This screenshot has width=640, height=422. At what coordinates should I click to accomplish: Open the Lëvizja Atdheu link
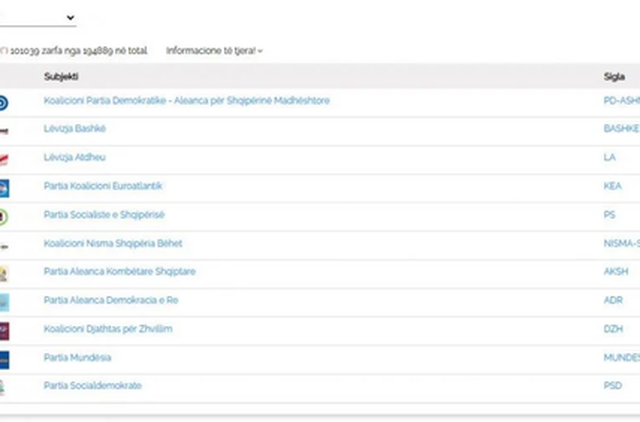pos(75,157)
